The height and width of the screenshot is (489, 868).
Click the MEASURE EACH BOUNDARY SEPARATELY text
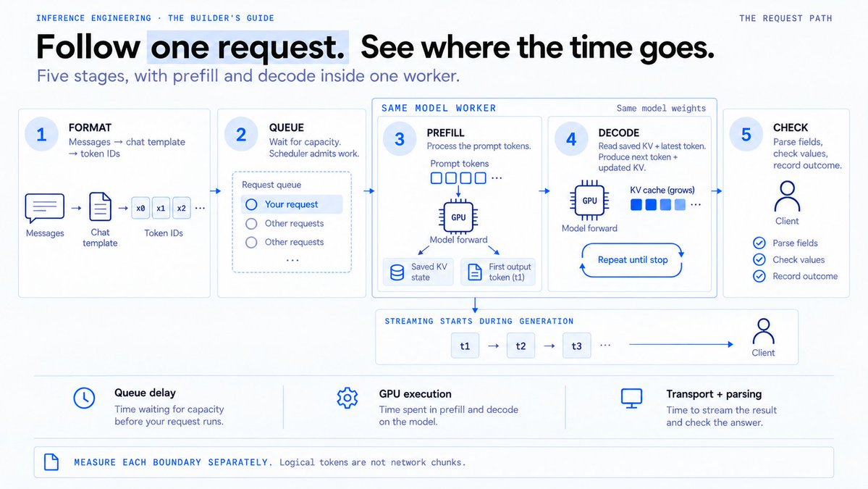[x=173, y=462]
